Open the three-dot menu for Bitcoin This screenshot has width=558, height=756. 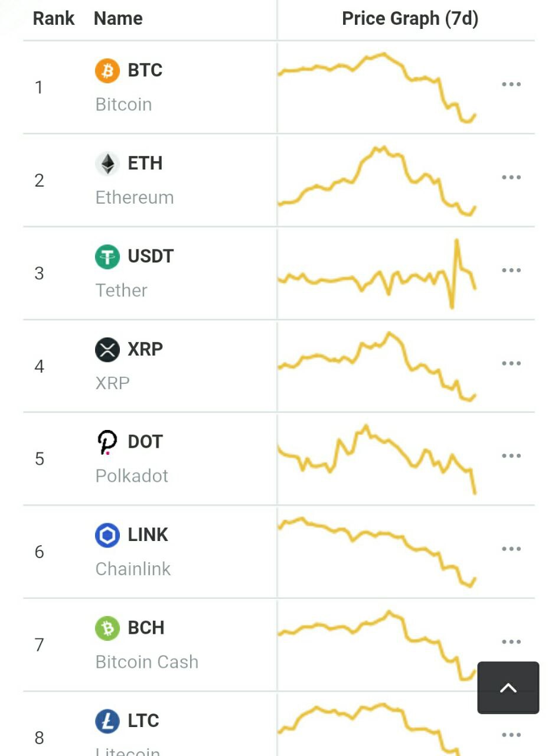511,84
